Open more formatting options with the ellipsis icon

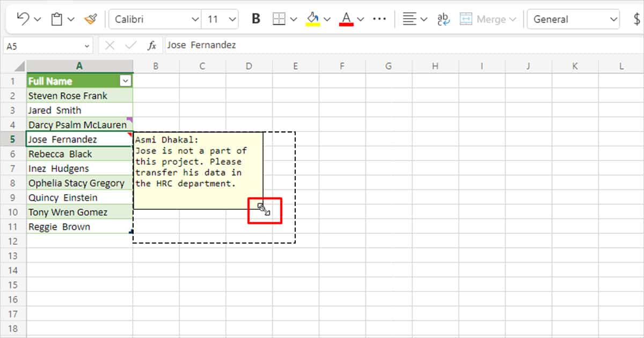coord(379,18)
